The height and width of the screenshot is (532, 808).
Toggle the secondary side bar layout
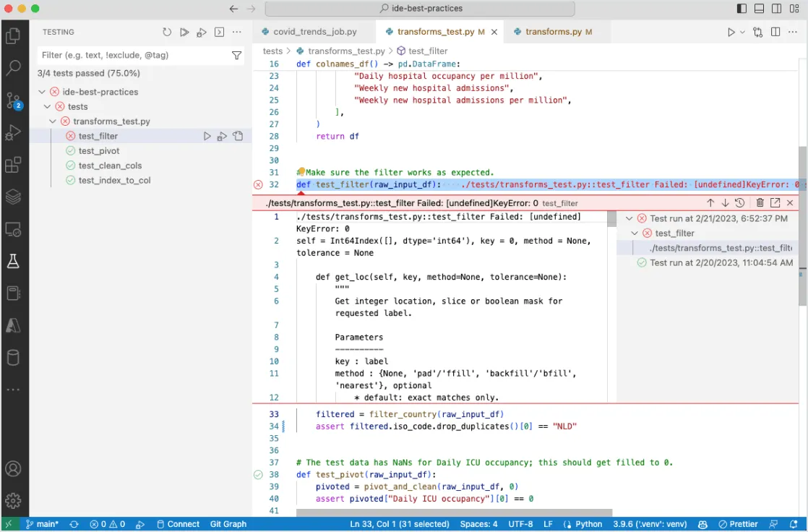pos(776,9)
